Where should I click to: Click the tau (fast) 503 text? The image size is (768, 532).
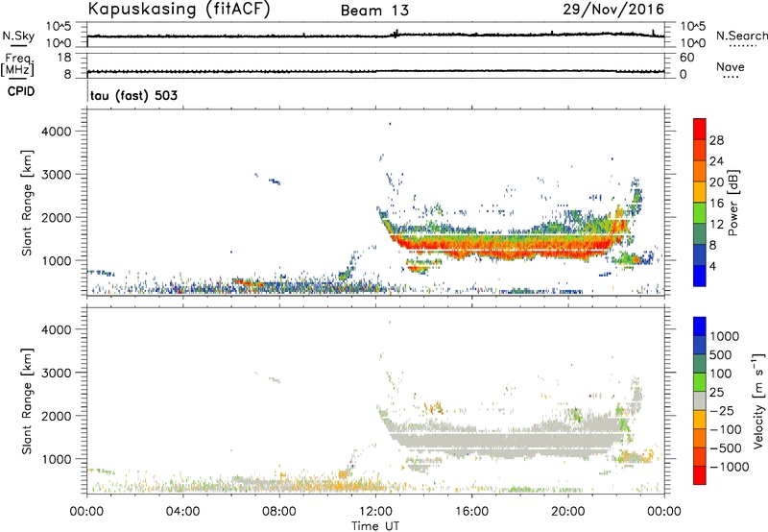tap(133, 95)
